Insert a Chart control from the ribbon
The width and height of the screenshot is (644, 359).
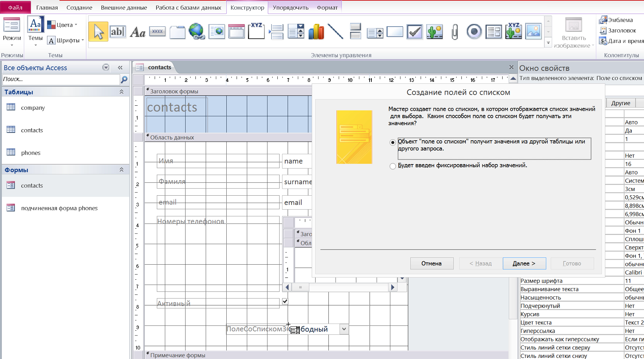tap(316, 32)
